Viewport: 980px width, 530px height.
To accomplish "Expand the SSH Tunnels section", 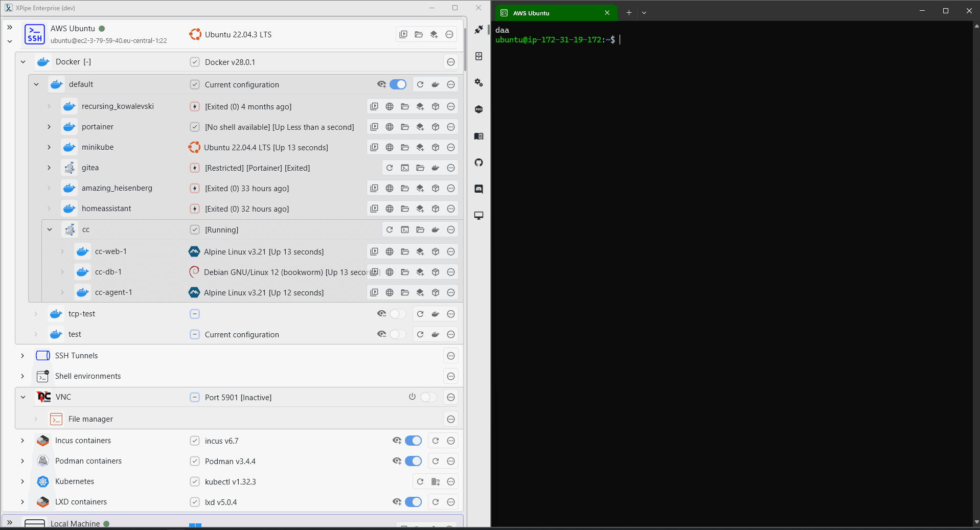I will pos(22,356).
